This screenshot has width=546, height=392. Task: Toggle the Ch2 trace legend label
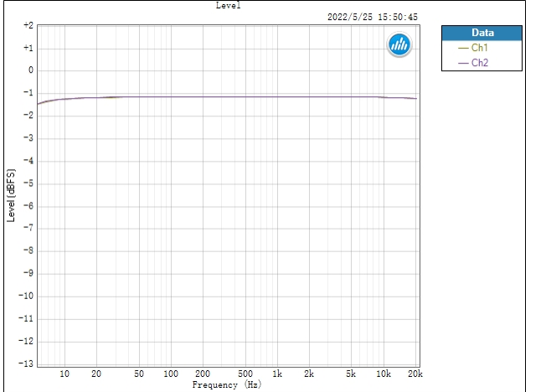480,63
